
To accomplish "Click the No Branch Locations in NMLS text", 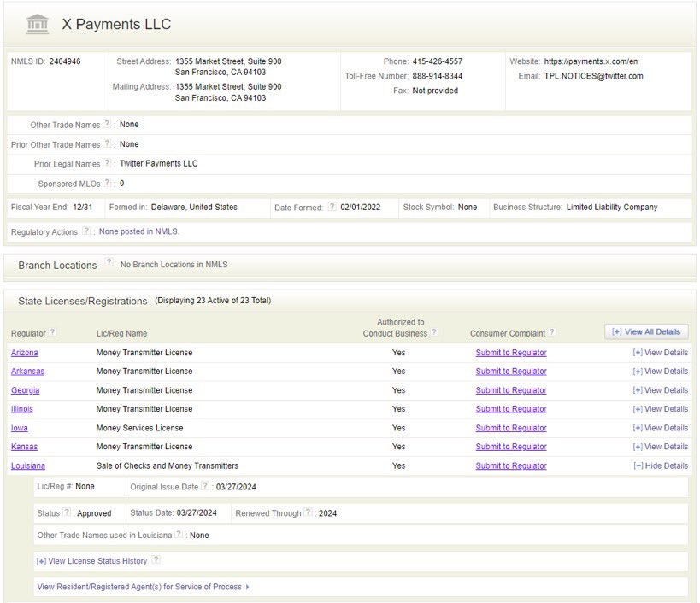I will point(174,265).
